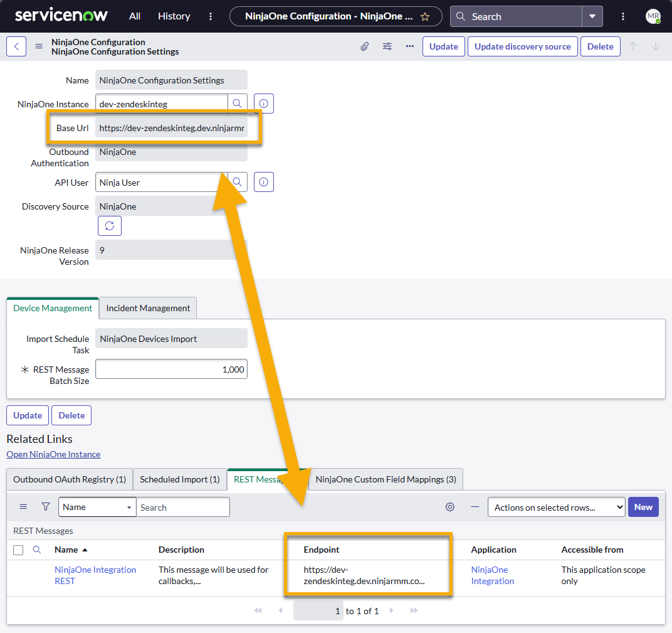Open the NinjaOne Custom Field Mappings tab
672x633 pixels.
coord(384,479)
